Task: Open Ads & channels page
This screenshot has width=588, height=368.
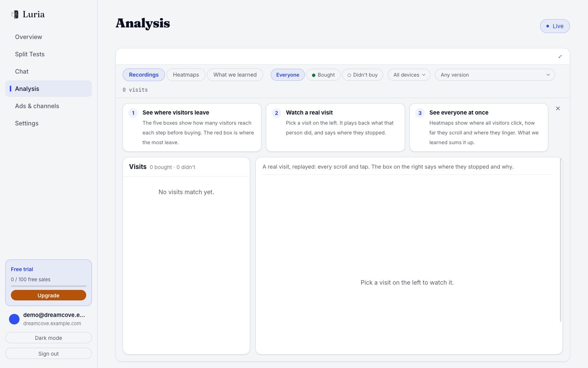Action: click(x=48, y=106)
